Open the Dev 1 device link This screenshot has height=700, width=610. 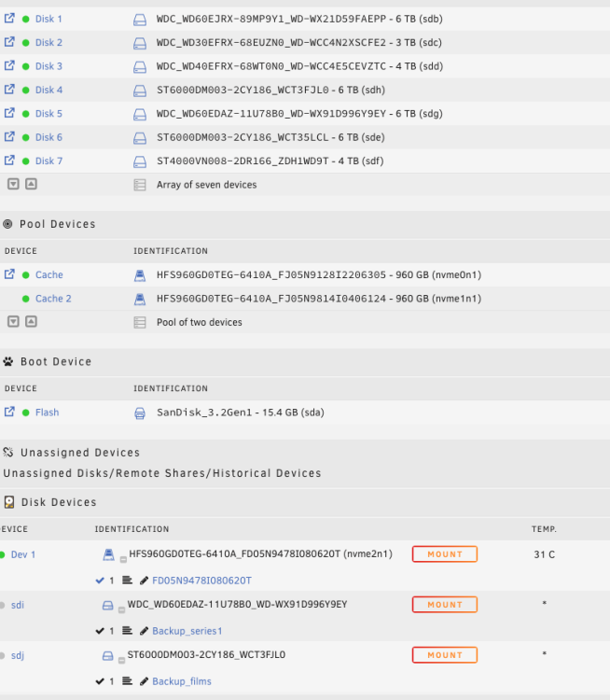point(23,554)
